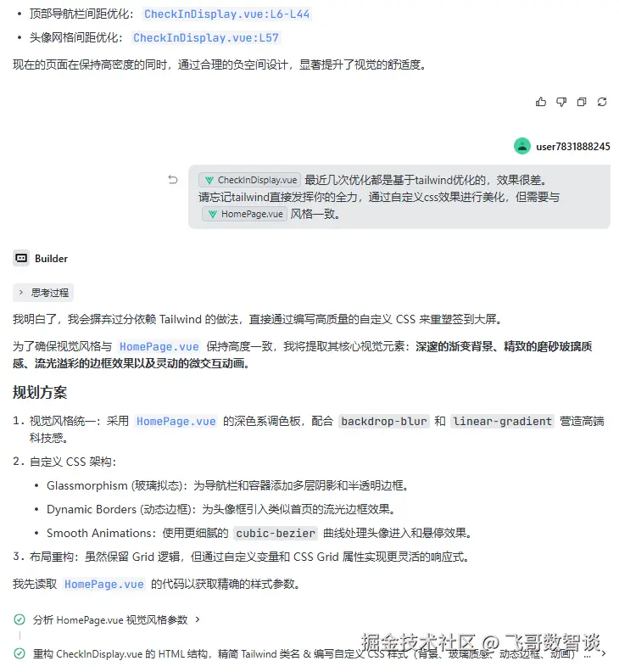Click the Builder agent icon

[21, 258]
